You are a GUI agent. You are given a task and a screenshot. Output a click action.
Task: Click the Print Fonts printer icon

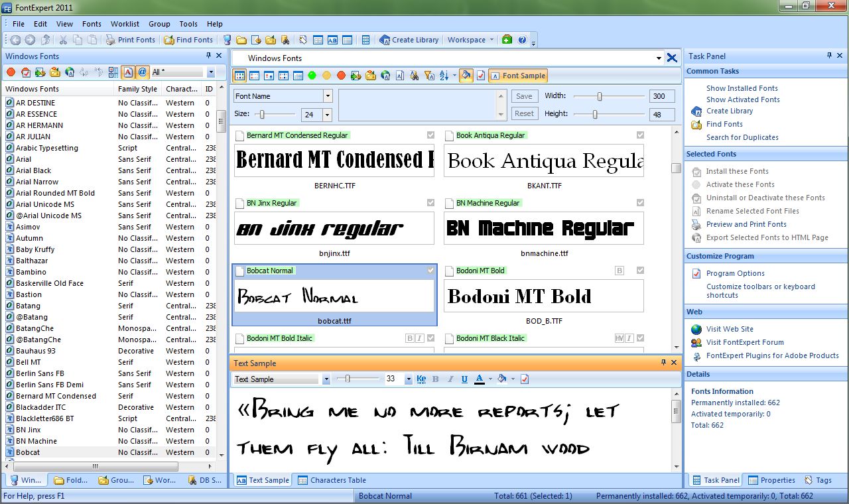[x=111, y=40]
